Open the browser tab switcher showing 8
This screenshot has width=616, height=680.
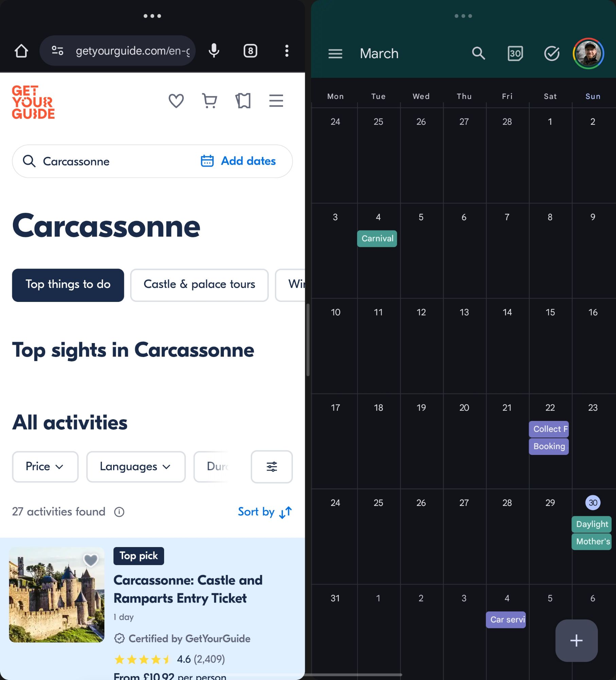pyautogui.click(x=250, y=51)
